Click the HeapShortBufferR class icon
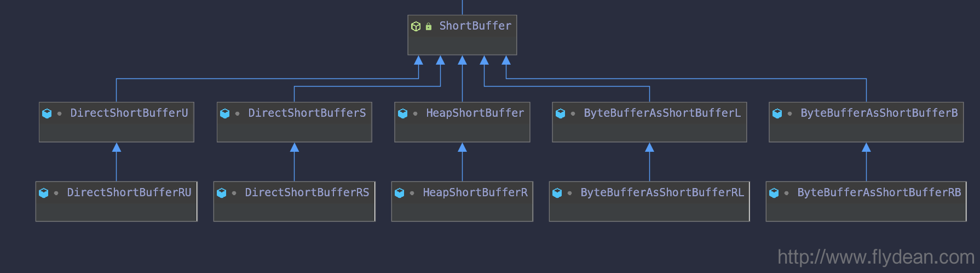Viewport: 980px width, 273px height. pyautogui.click(x=400, y=193)
